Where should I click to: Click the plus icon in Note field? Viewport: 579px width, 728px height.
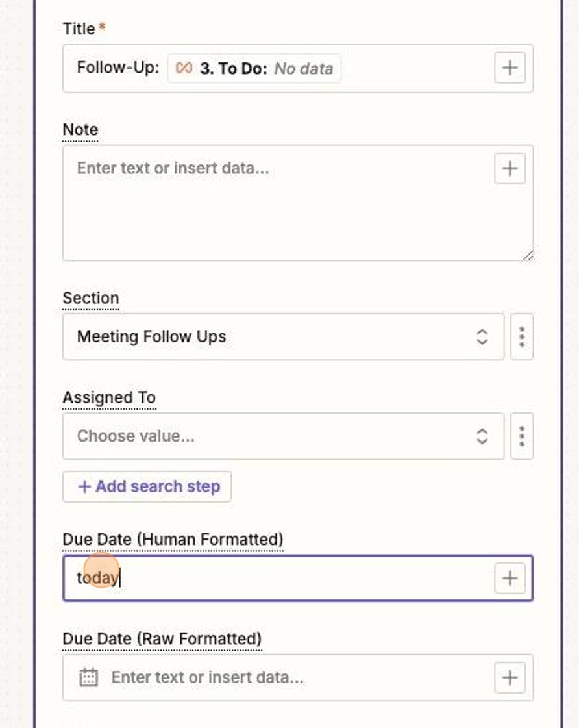tap(510, 169)
